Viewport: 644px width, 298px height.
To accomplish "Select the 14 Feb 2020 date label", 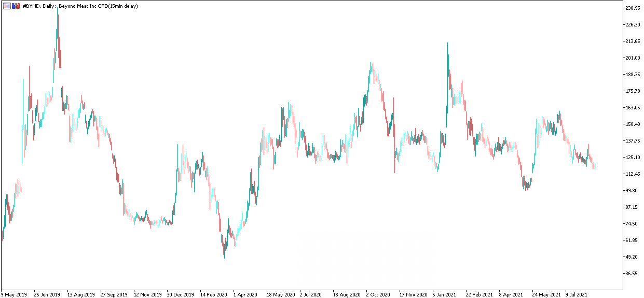I will click(x=213, y=294).
